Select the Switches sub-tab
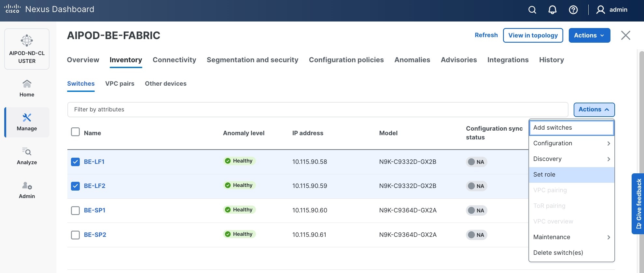This screenshot has width=644, height=273. pos(81,84)
